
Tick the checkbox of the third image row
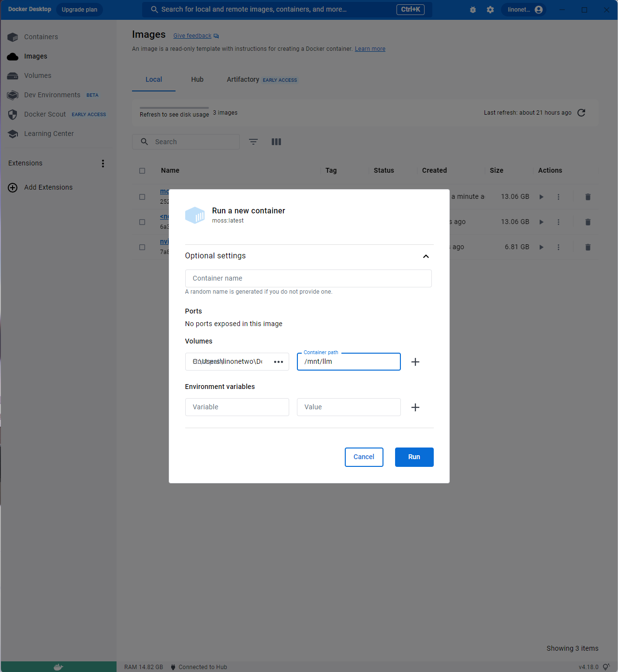click(142, 247)
